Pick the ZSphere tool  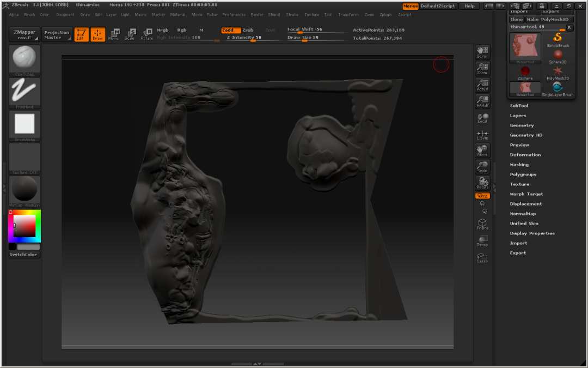[525, 72]
